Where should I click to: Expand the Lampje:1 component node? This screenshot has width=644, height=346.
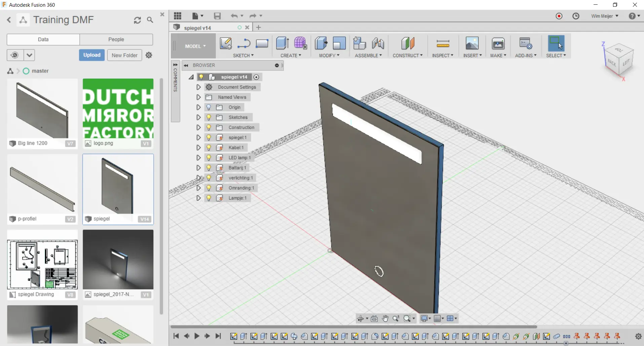[198, 198]
